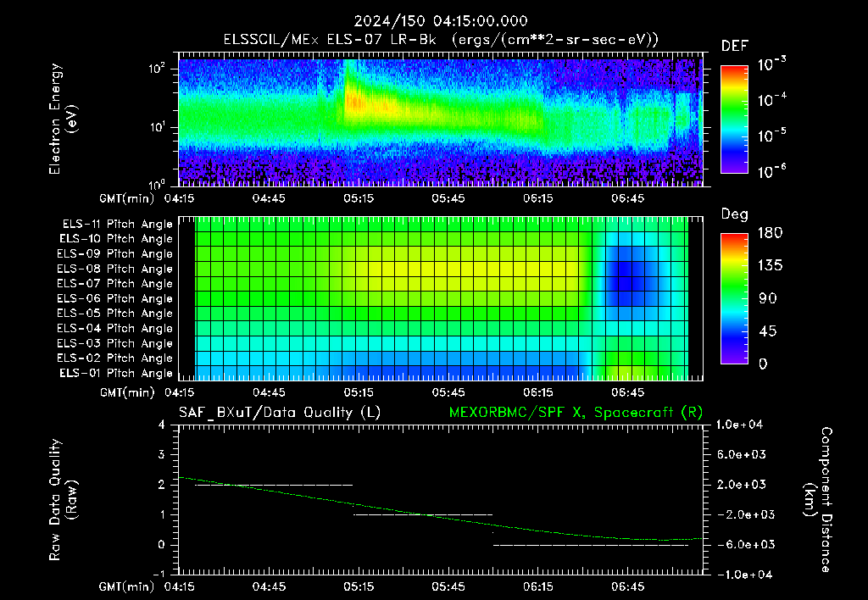
Task: Click the ELS-06 Pitch Angle row label
Action: point(115,298)
